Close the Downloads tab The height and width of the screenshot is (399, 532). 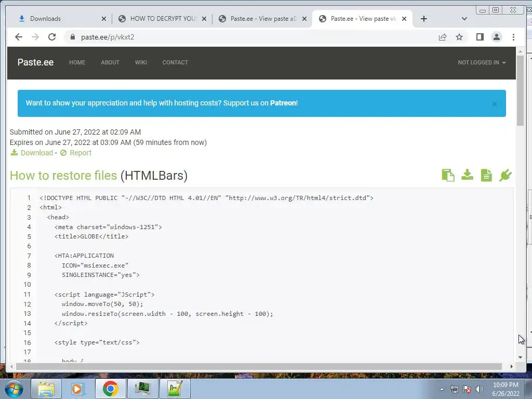click(104, 19)
